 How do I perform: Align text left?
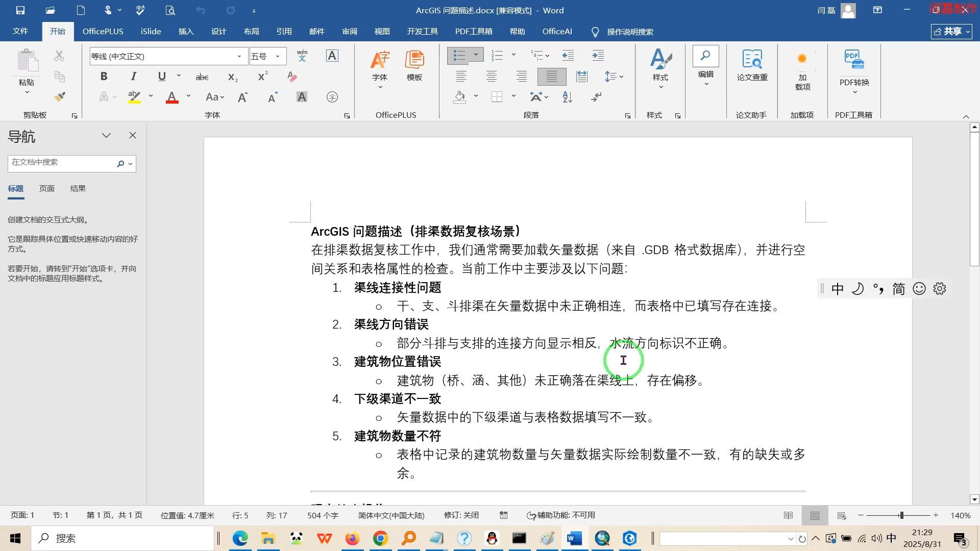click(x=461, y=77)
